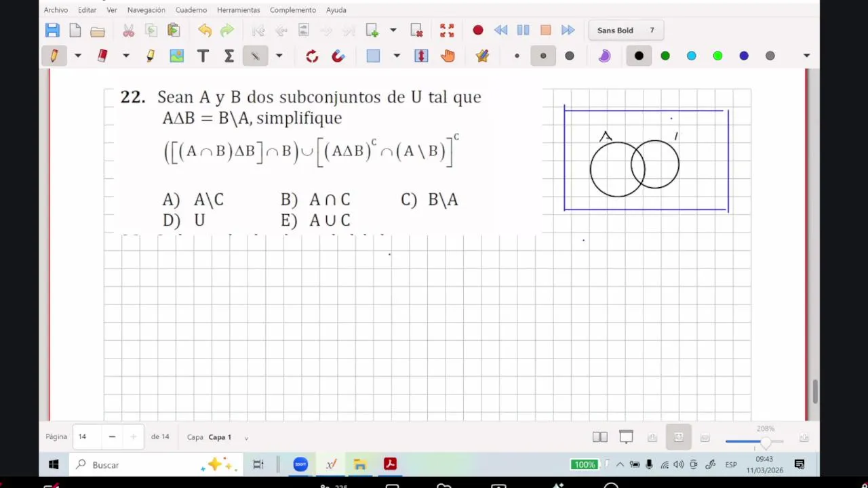
Task: Insert a new page after current
Action: click(x=372, y=30)
